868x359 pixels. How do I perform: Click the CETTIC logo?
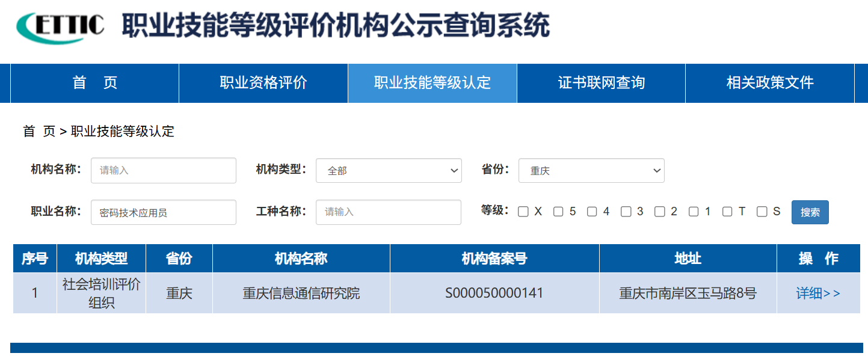pyautogui.click(x=60, y=27)
